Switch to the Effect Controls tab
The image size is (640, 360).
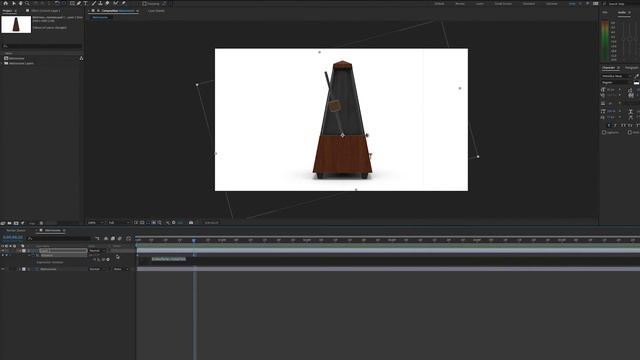tap(45, 11)
